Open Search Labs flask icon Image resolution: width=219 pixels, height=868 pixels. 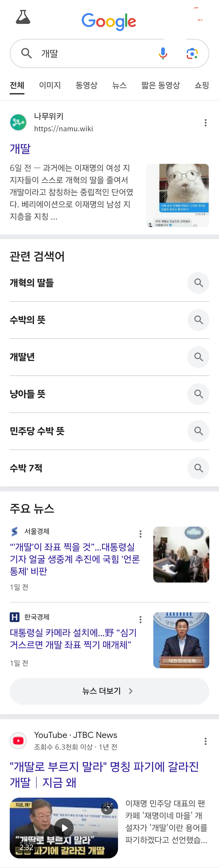(x=23, y=17)
